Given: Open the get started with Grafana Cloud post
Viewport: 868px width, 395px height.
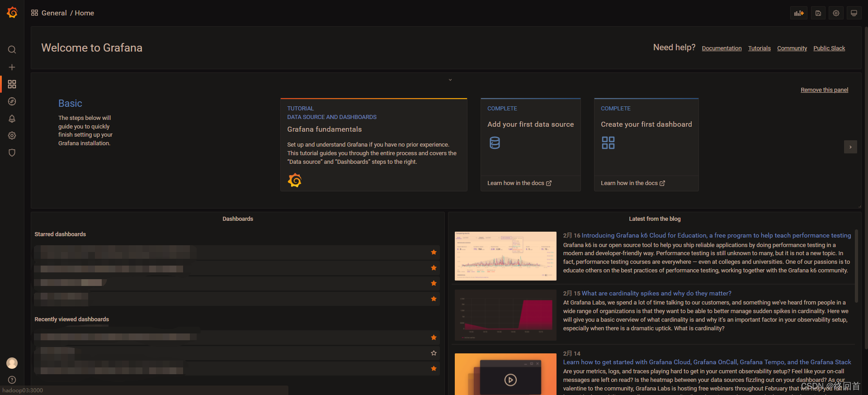Looking at the screenshot, I should (x=707, y=362).
